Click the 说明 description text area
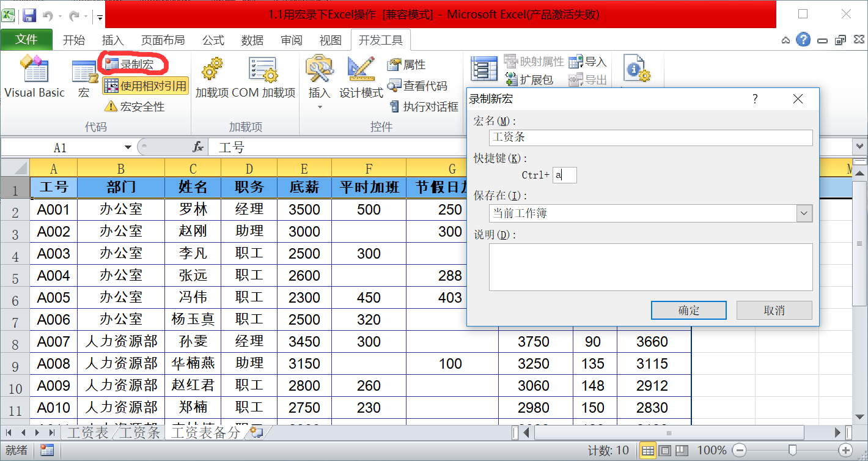The height and width of the screenshot is (461, 868). pyautogui.click(x=651, y=267)
